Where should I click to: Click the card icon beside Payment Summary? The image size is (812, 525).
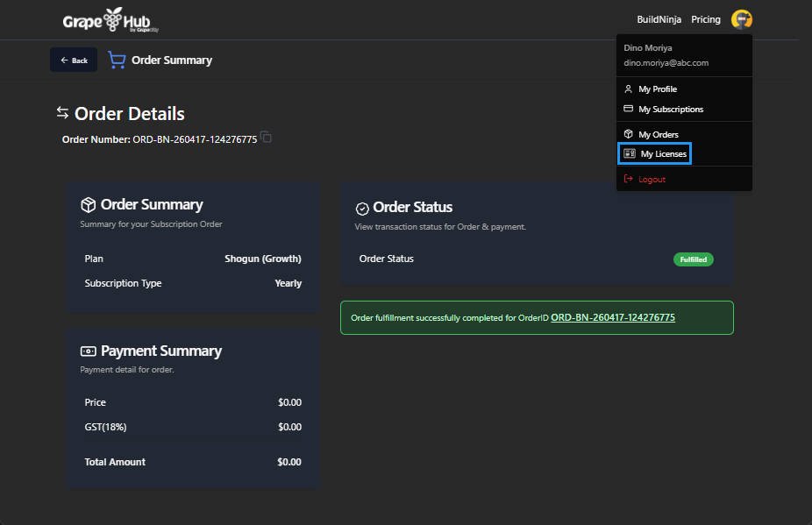tap(88, 351)
